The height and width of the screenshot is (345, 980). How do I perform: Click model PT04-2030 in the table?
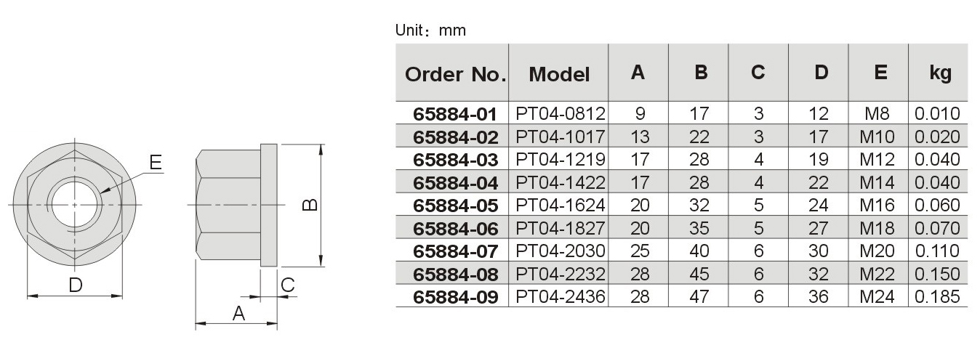click(559, 251)
